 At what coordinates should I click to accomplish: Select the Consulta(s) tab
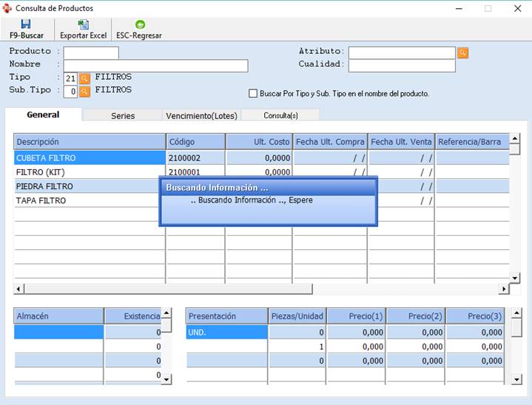pyautogui.click(x=280, y=115)
